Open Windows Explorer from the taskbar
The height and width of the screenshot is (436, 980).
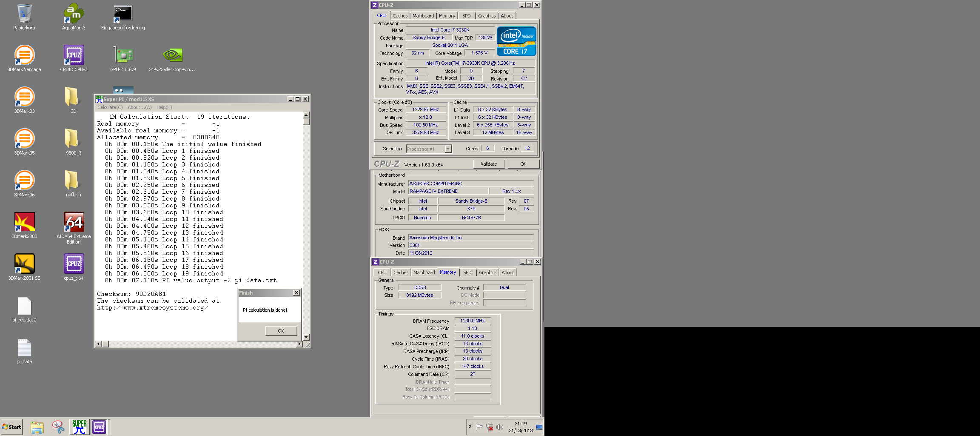[x=37, y=427]
